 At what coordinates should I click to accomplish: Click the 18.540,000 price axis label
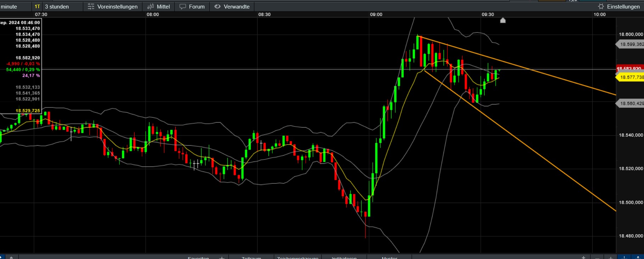631,135
